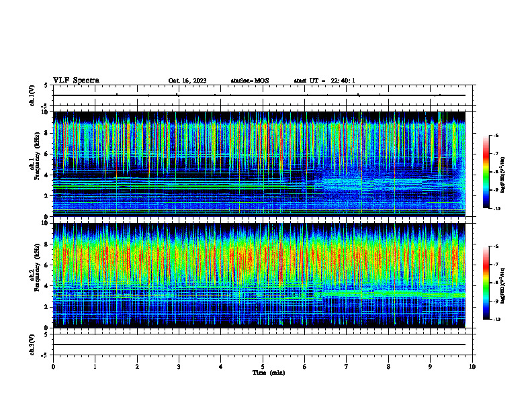Click time axis tick label "5"
Viewport: 532px width, 411px height.
pos(263,367)
